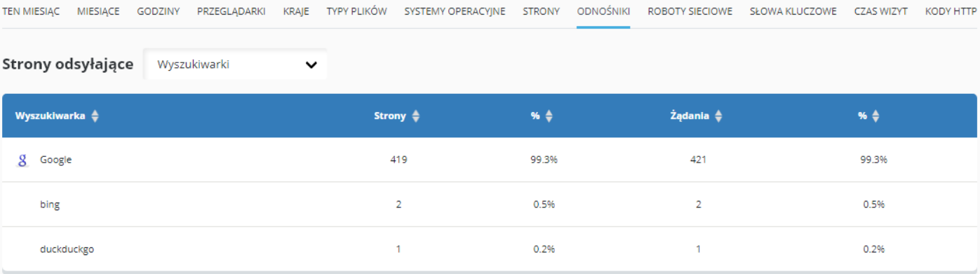Click the Google logo icon
Viewport: 980px width, 274px height.
pos(22,160)
